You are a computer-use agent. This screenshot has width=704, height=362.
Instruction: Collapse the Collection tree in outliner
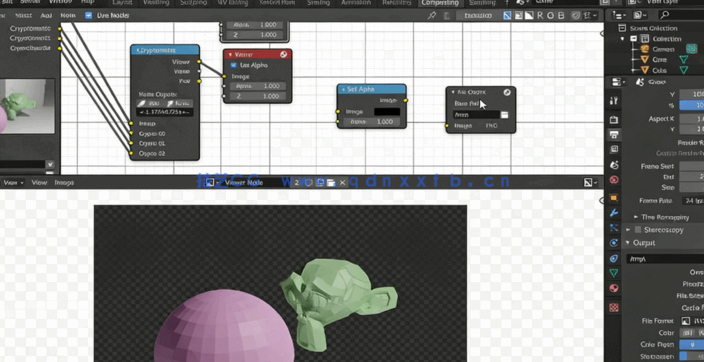pos(623,39)
